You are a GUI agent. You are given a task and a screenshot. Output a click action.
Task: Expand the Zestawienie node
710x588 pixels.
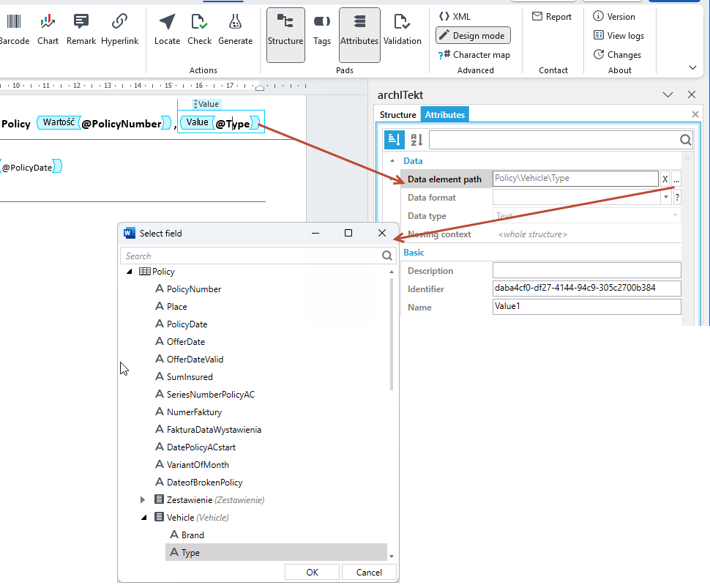[143, 499]
